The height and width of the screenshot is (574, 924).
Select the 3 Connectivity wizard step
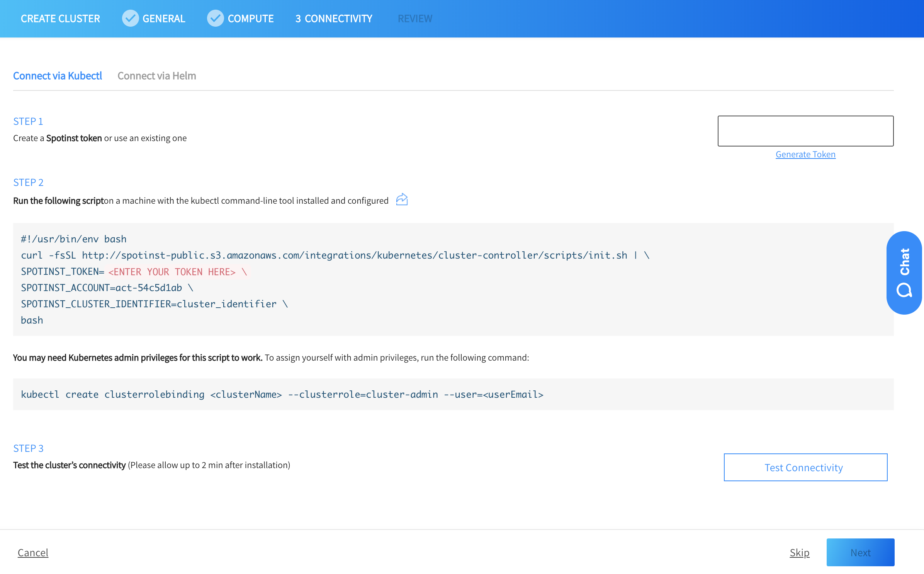(334, 19)
